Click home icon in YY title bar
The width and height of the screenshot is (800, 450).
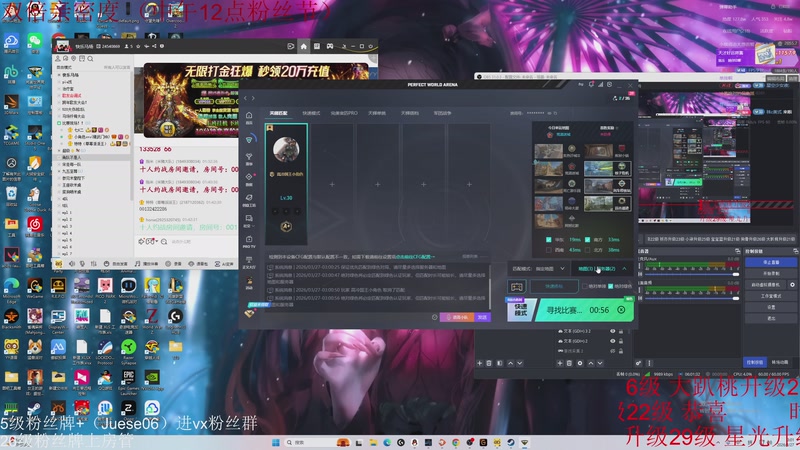coord(304,46)
